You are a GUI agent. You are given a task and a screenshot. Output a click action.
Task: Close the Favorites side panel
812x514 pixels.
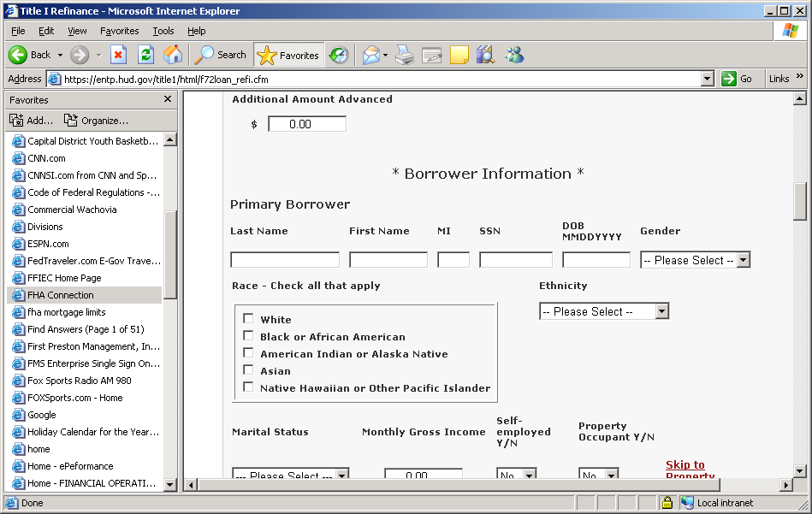pos(168,99)
